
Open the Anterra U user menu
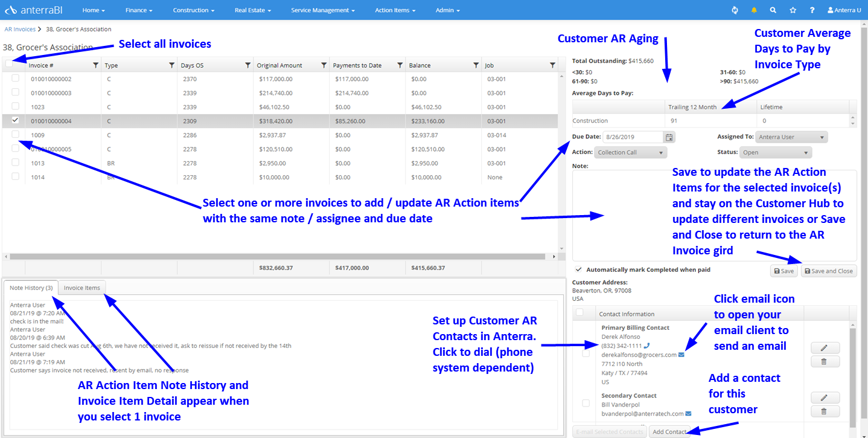pos(844,10)
